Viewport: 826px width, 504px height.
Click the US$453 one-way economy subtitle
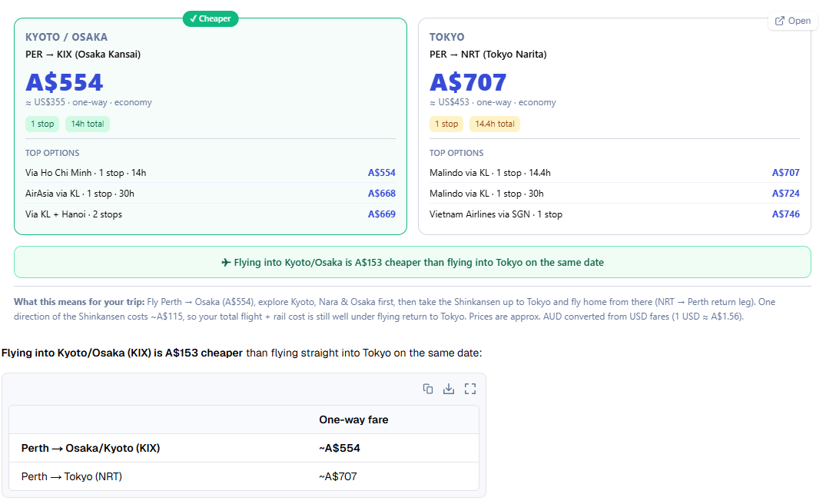(x=493, y=102)
